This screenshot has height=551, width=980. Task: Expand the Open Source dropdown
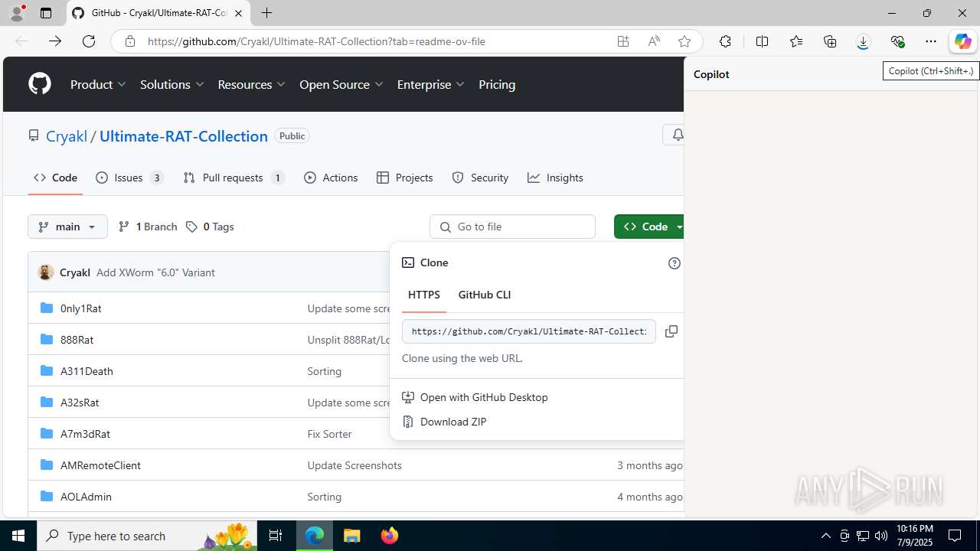point(341,84)
